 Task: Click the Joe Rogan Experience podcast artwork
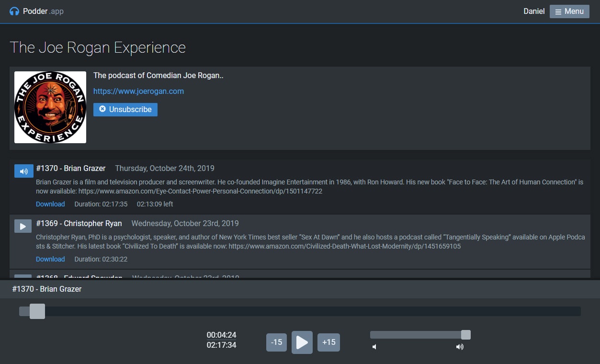pos(50,107)
